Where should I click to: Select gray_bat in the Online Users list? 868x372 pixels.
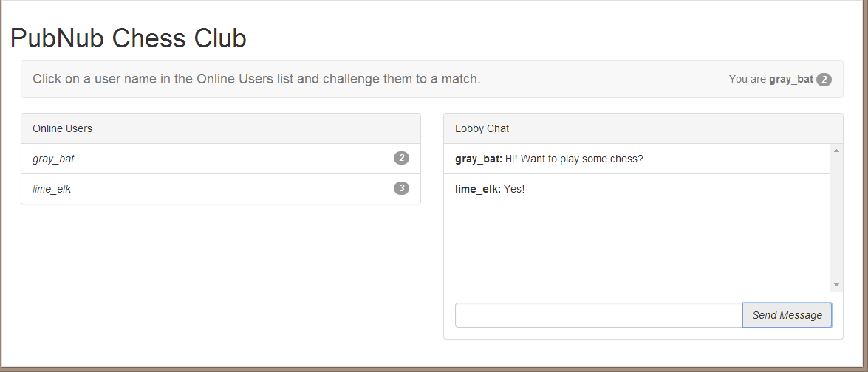click(x=54, y=159)
